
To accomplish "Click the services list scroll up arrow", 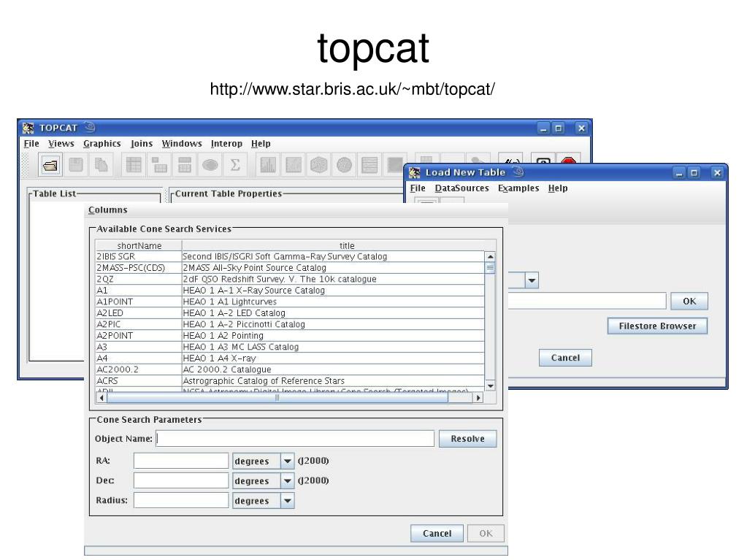I will (x=490, y=256).
